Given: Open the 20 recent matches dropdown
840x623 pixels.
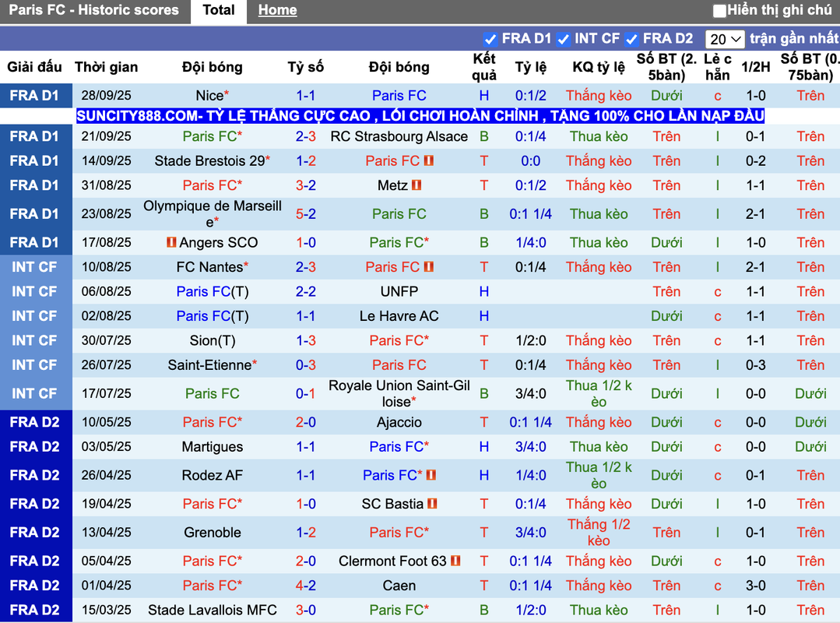Looking at the screenshot, I should [725, 39].
